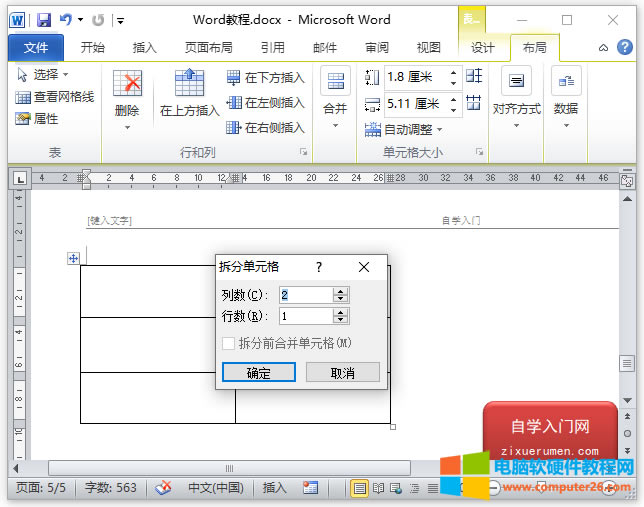This screenshot has height=507, width=644.
Task: Click the Delete (删除) table icon
Action: (127, 85)
